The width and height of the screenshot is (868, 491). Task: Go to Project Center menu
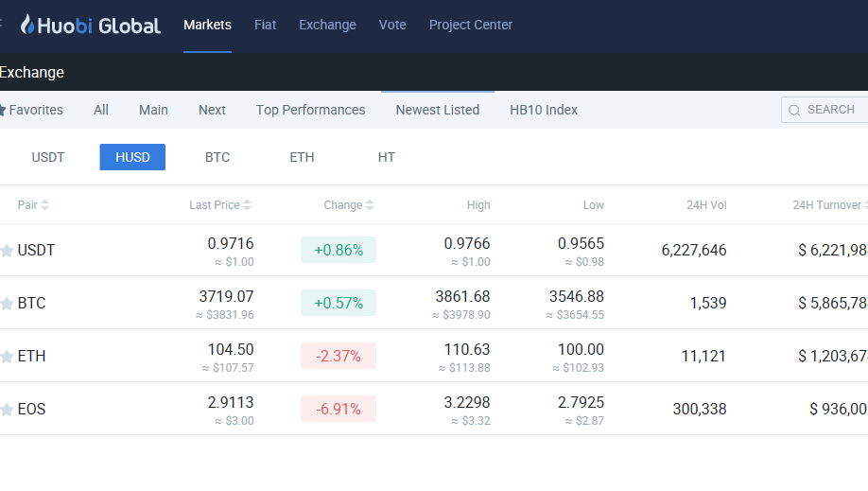[470, 25]
